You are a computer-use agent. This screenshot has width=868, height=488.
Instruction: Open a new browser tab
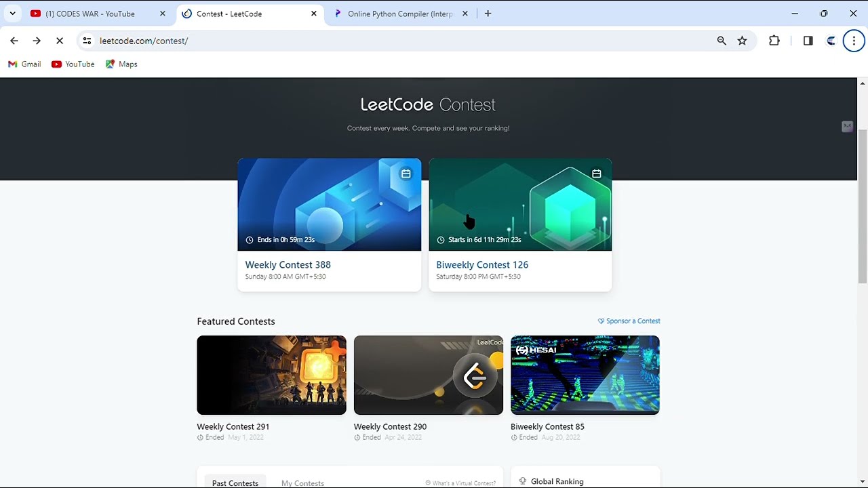(488, 14)
